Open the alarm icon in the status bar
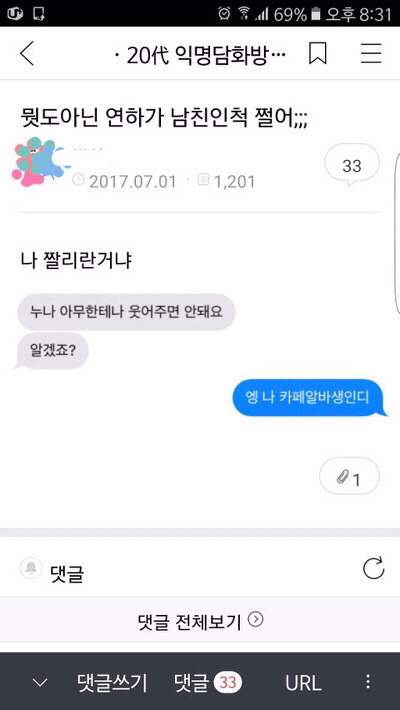 click(x=224, y=14)
